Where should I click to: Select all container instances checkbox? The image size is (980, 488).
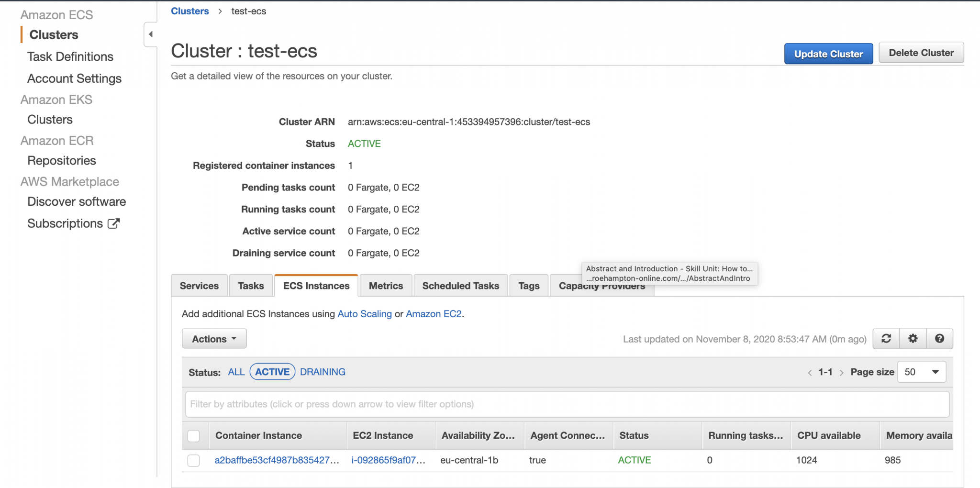[193, 435]
